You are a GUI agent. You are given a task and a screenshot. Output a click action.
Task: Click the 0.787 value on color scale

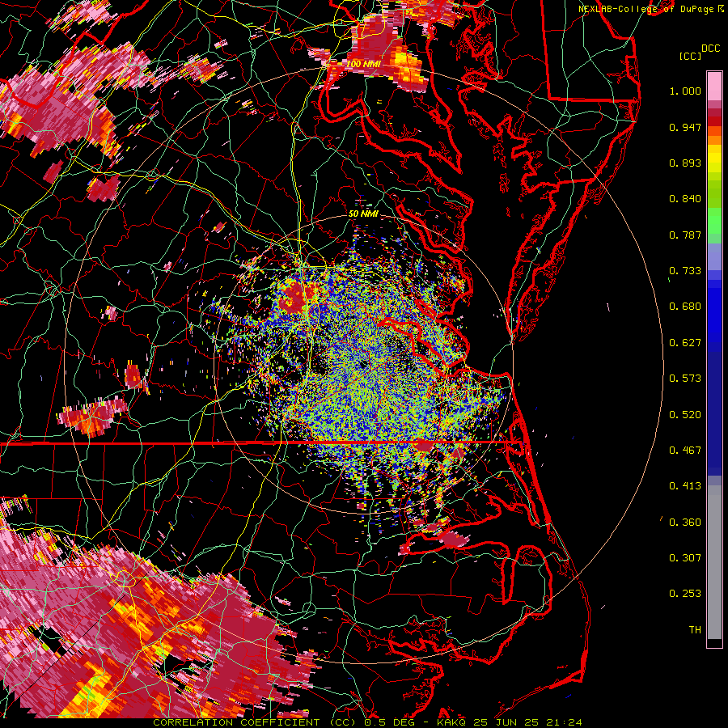pos(685,235)
